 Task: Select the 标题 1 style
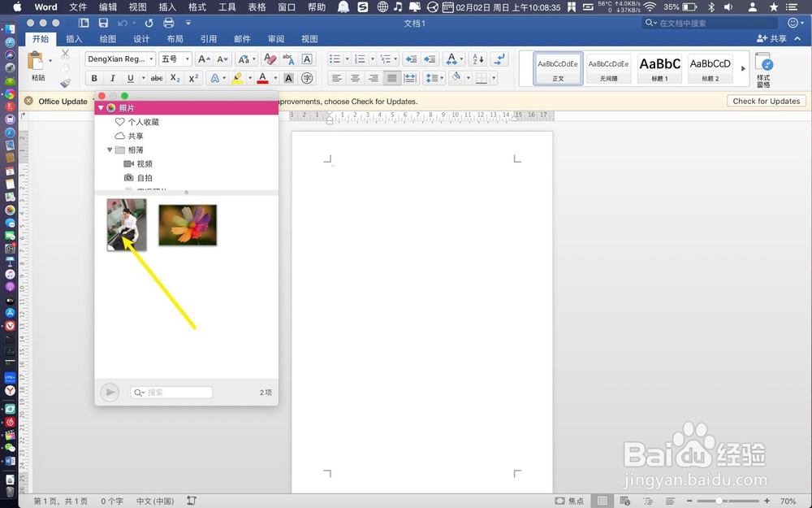(659, 68)
